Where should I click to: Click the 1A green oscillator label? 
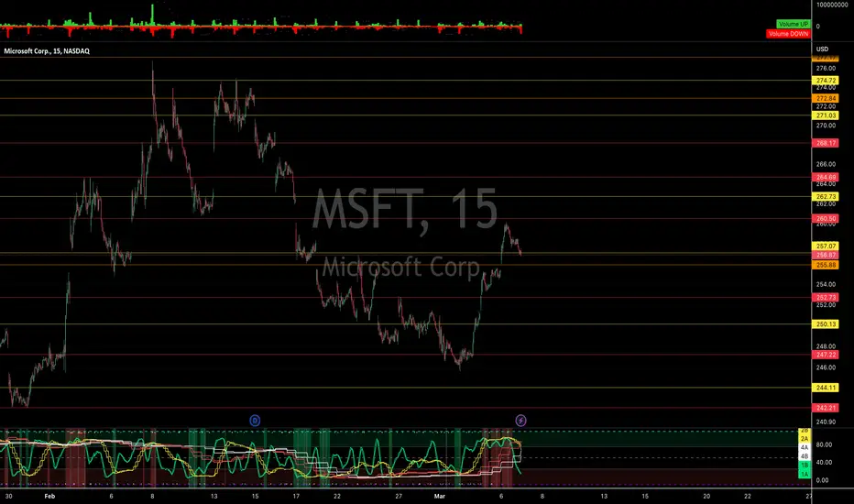pyautogui.click(x=805, y=475)
